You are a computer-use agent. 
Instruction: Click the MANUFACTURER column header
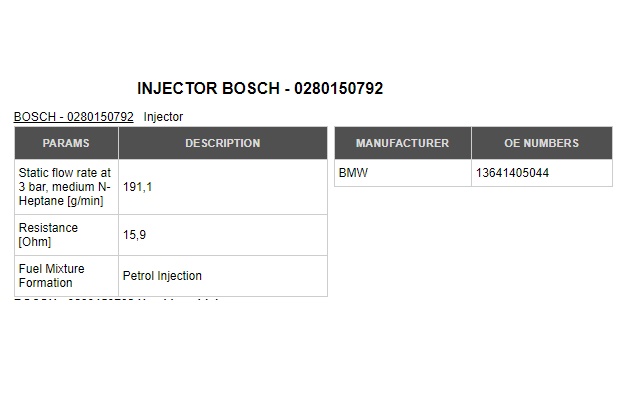(403, 143)
